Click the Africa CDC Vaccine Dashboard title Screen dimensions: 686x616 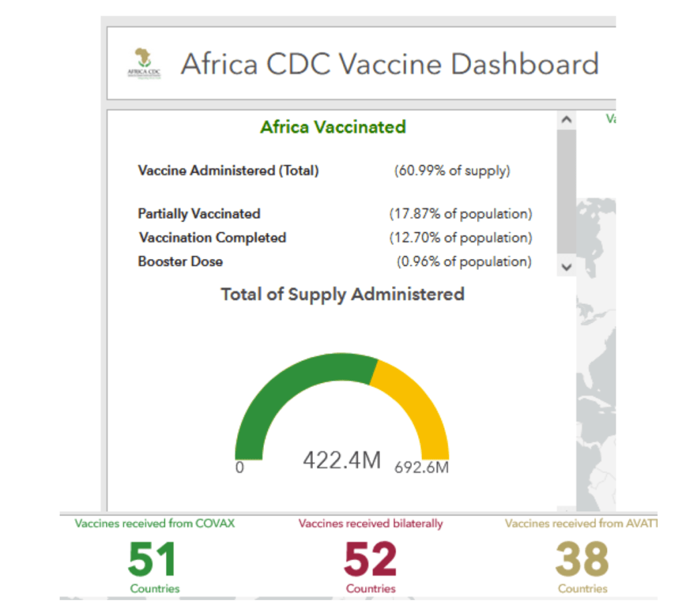click(389, 64)
